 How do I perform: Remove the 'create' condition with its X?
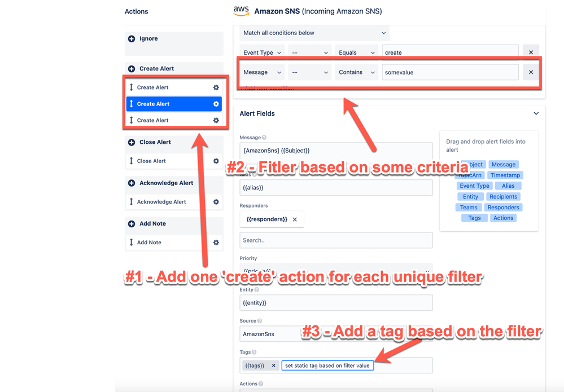coord(531,52)
